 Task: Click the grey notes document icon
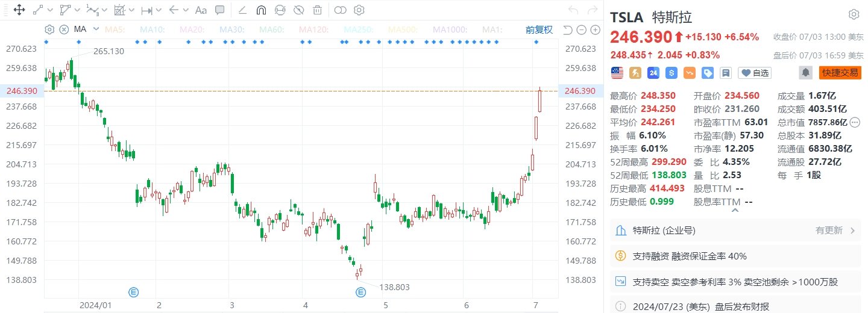click(x=726, y=73)
